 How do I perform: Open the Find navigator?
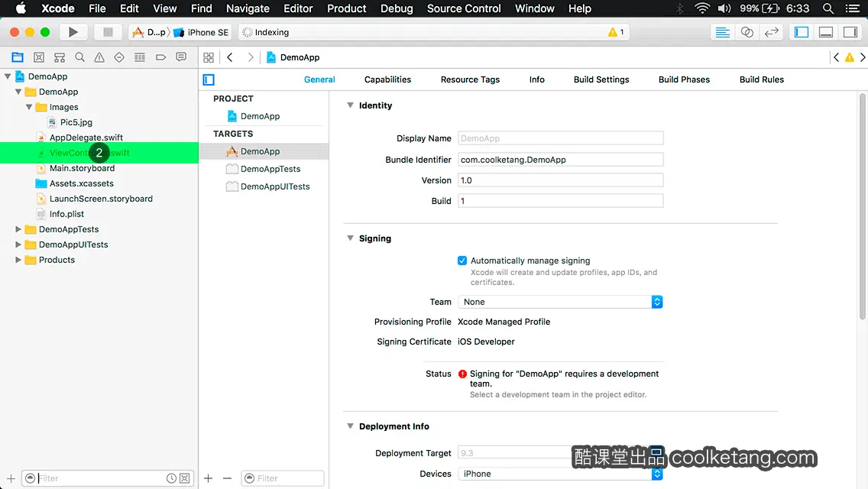click(x=79, y=57)
